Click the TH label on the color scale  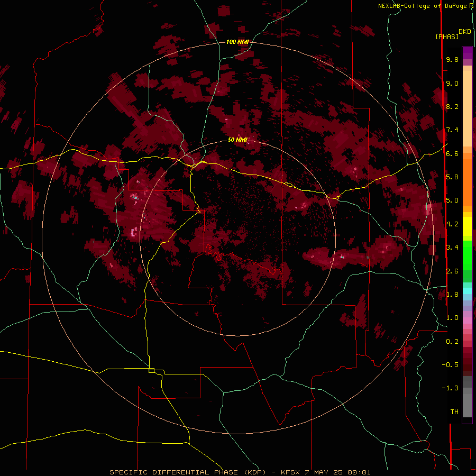(x=454, y=411)
